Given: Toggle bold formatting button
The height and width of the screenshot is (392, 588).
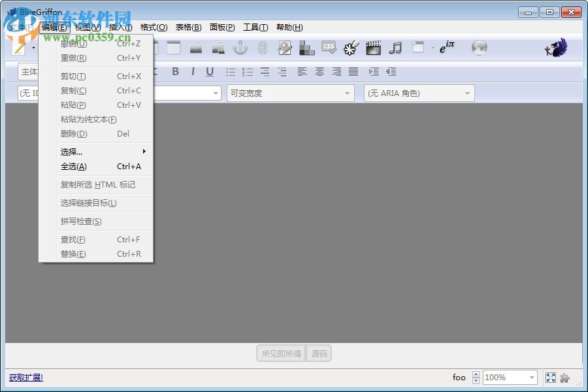Looking at the screenshot, I should click(175, 72).
